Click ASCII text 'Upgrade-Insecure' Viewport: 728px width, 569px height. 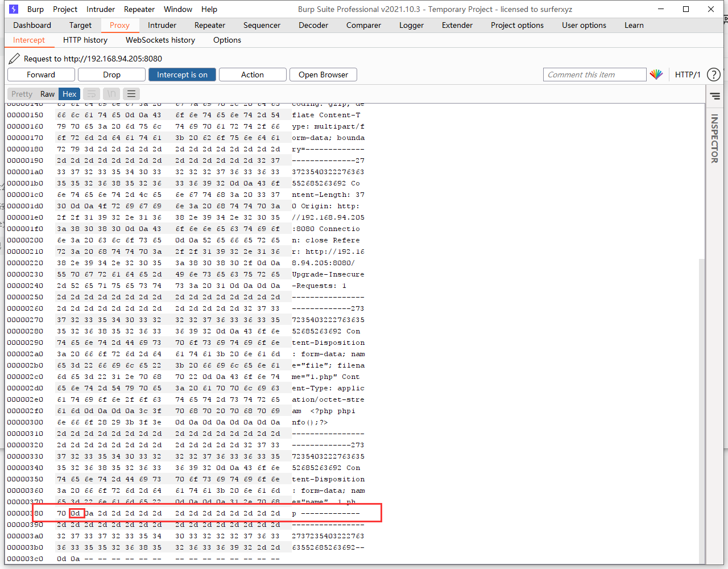click(x=328, y=274)
